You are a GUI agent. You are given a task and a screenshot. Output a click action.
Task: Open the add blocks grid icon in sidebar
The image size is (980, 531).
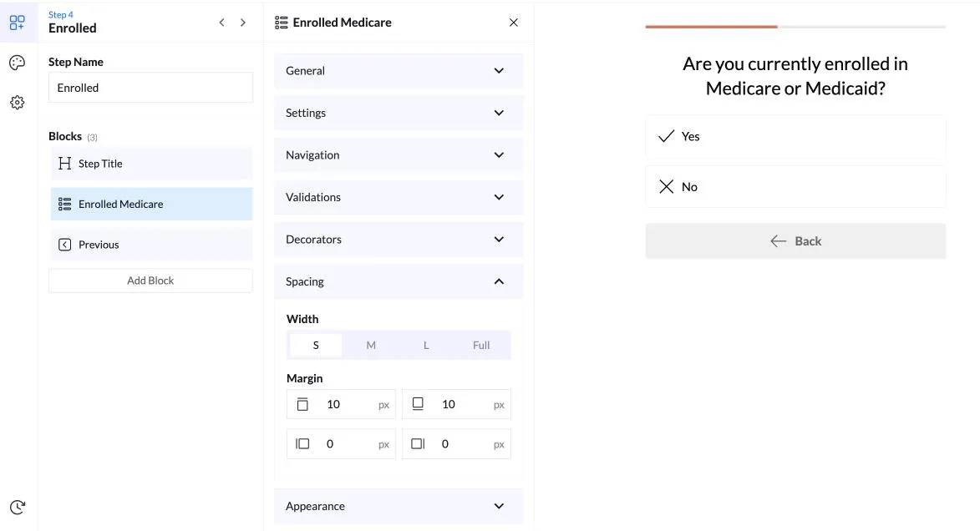(x=18, y=23)
